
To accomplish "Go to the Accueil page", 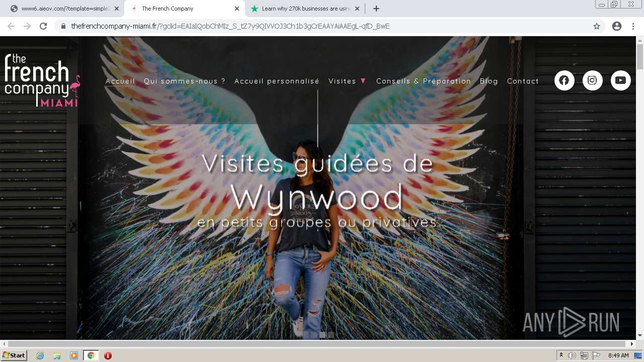I will point(120,81).
